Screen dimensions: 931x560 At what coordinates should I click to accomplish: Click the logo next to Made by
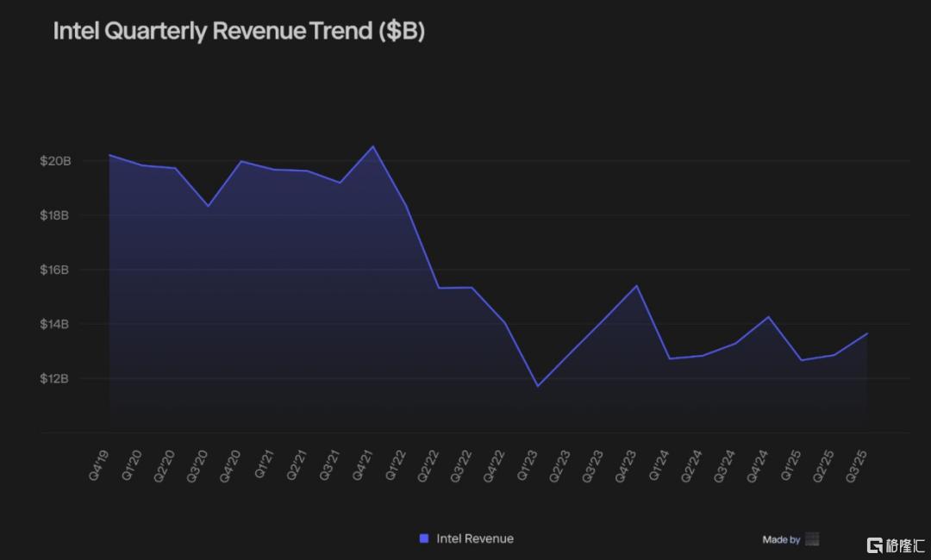click(811, 539)
